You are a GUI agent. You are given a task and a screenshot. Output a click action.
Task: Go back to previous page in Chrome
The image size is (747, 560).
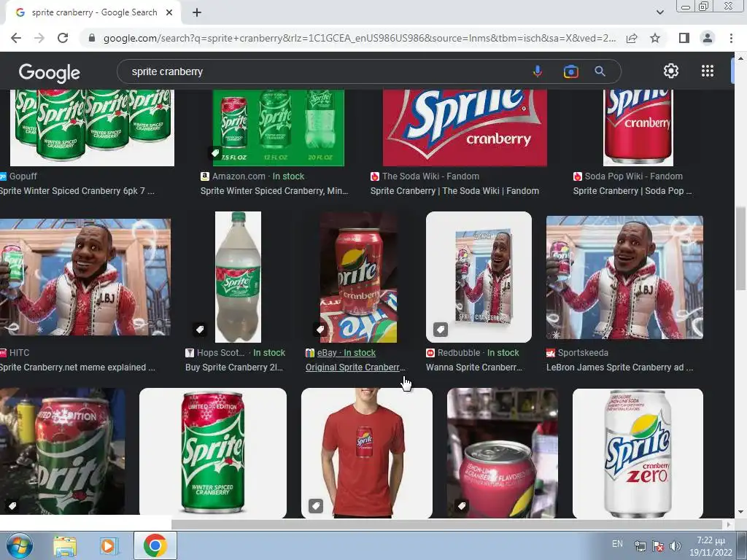point(16,38)
